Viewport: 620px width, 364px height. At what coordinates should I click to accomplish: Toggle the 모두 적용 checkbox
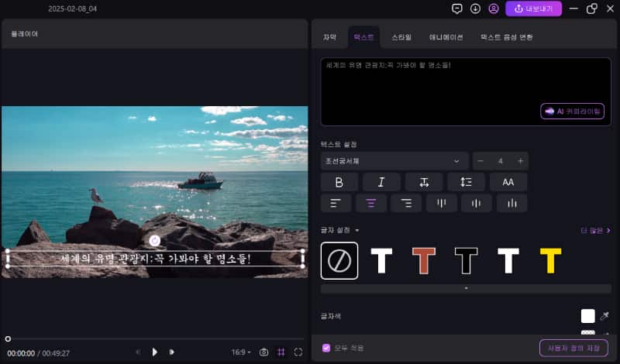click(326, 348)
